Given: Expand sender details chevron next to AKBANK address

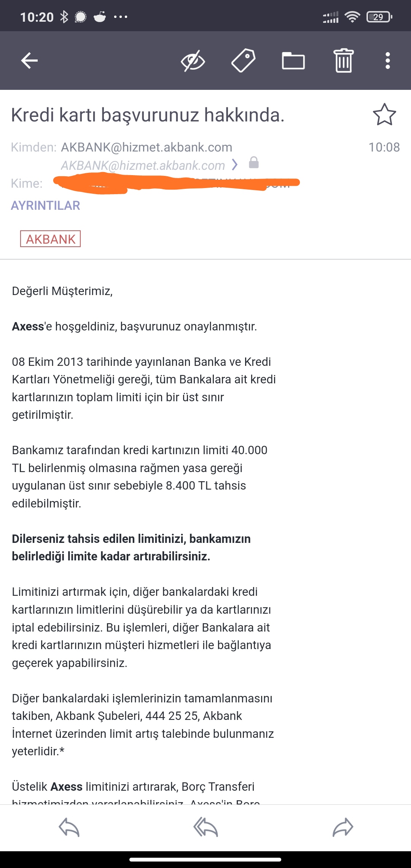Looking at the screenshot, I should pos(235,165).
